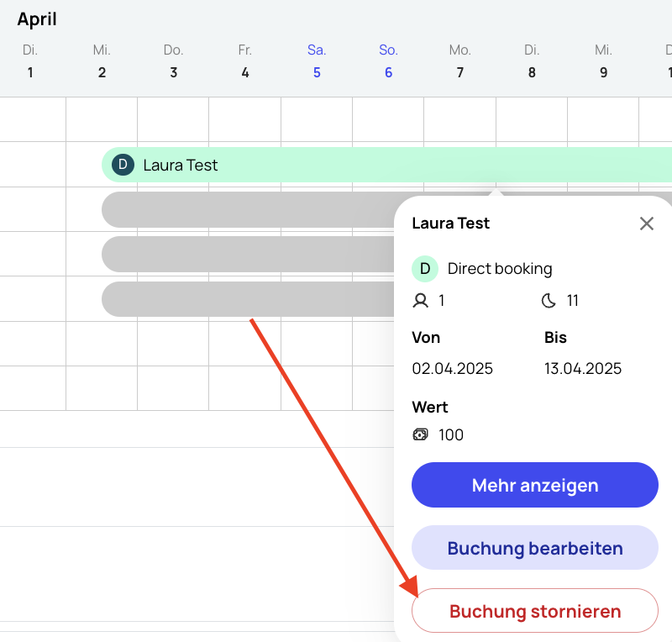Select Monday 7 in the date header
Image resolution: width=672 pixels, height=642 pixels.
click(459, 61)
